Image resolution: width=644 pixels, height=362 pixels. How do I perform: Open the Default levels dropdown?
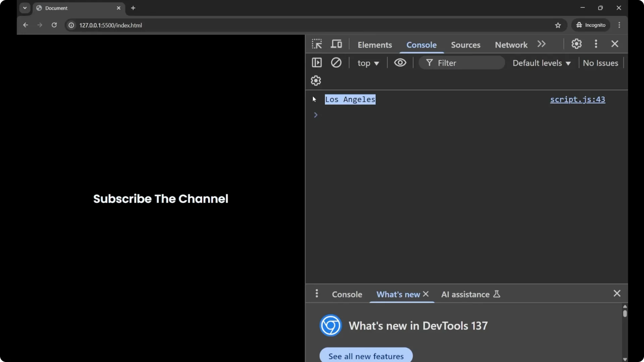click(x=541, y=63)
